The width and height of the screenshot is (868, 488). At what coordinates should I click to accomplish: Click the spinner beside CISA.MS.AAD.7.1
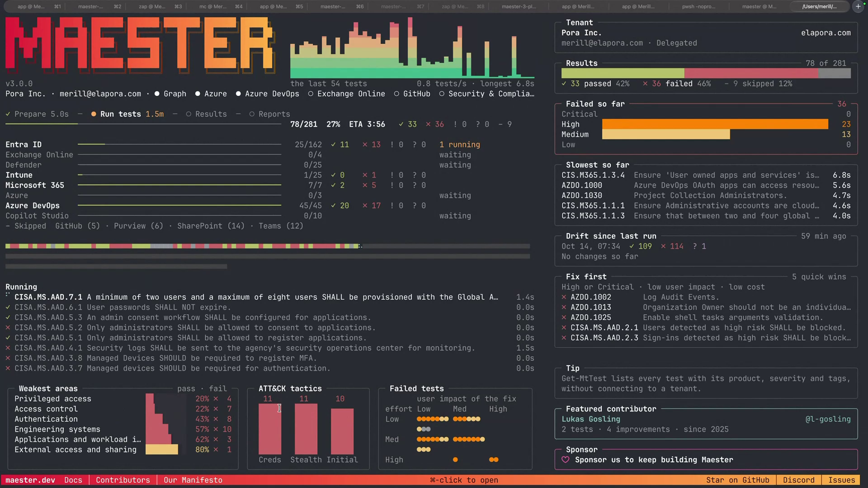click(x=8, y=295)
